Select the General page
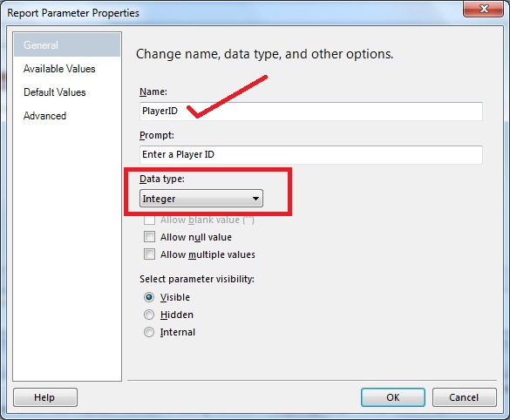 (67, 44)
